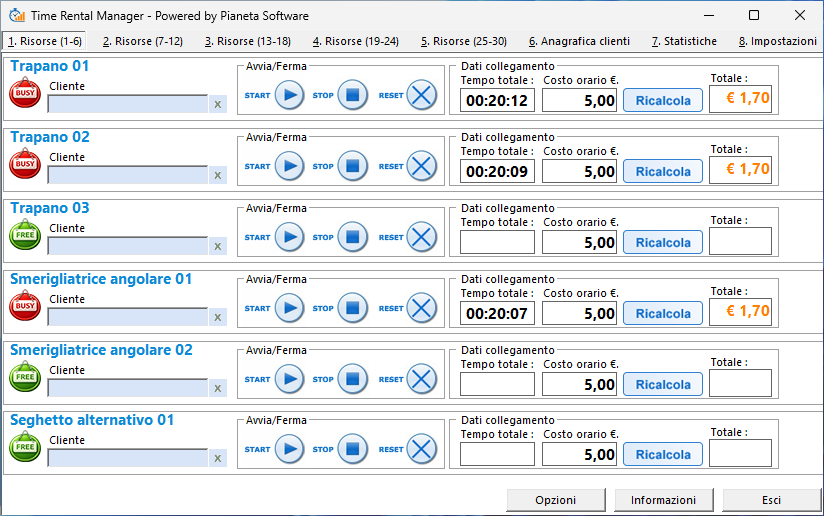The image size is (824, 516).
Task: Start the timer for Trapano 03
Action: pos(289,237)
